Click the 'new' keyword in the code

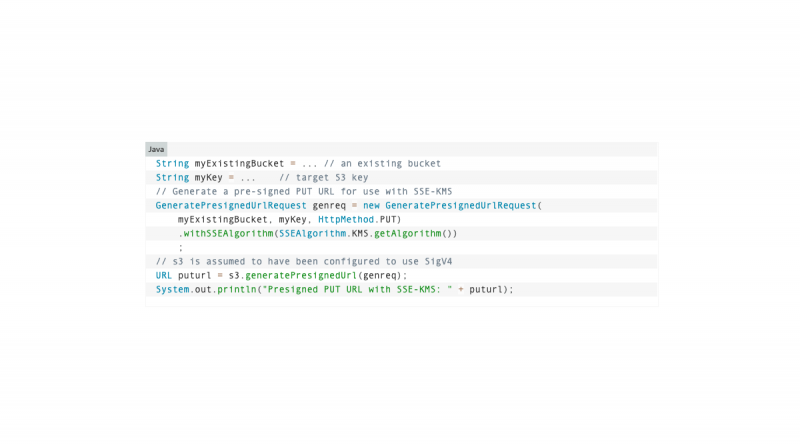pyautogui.click(x=371, y=205)
